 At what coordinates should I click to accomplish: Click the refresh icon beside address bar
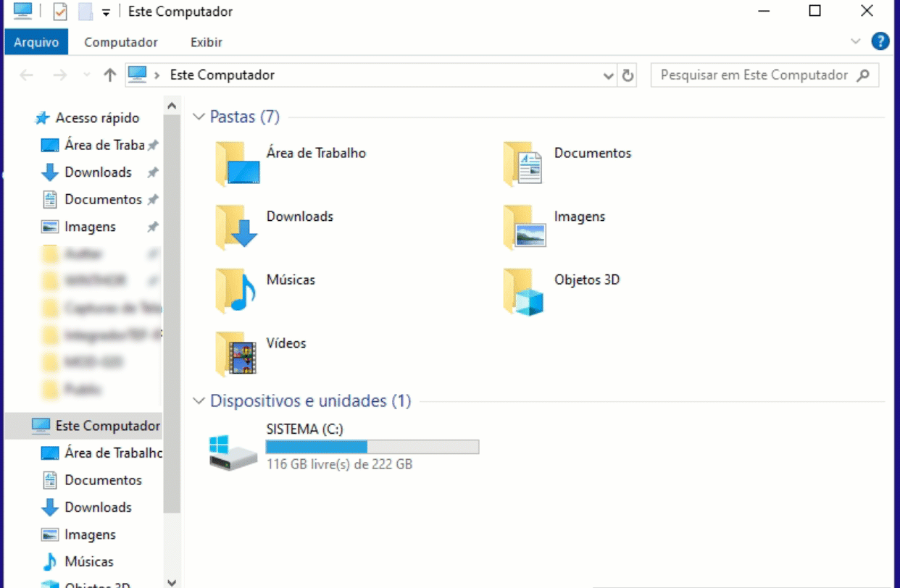(628, 75)
